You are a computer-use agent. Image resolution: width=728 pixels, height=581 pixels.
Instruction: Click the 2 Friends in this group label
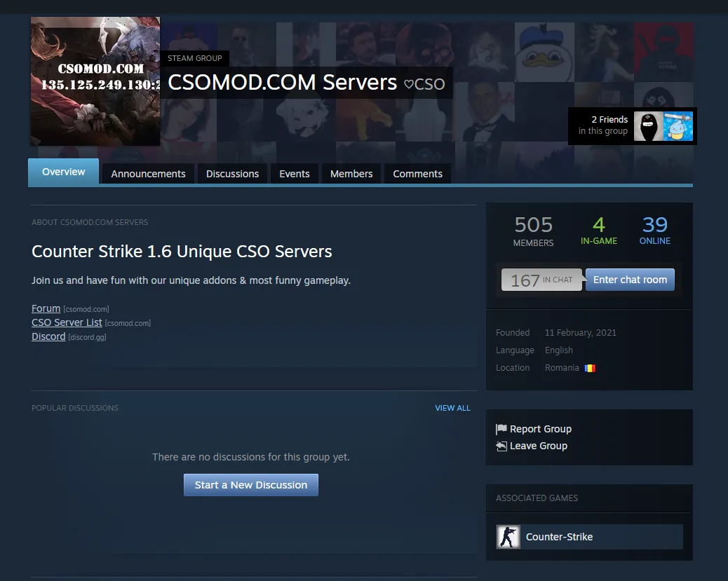(602, 125)
